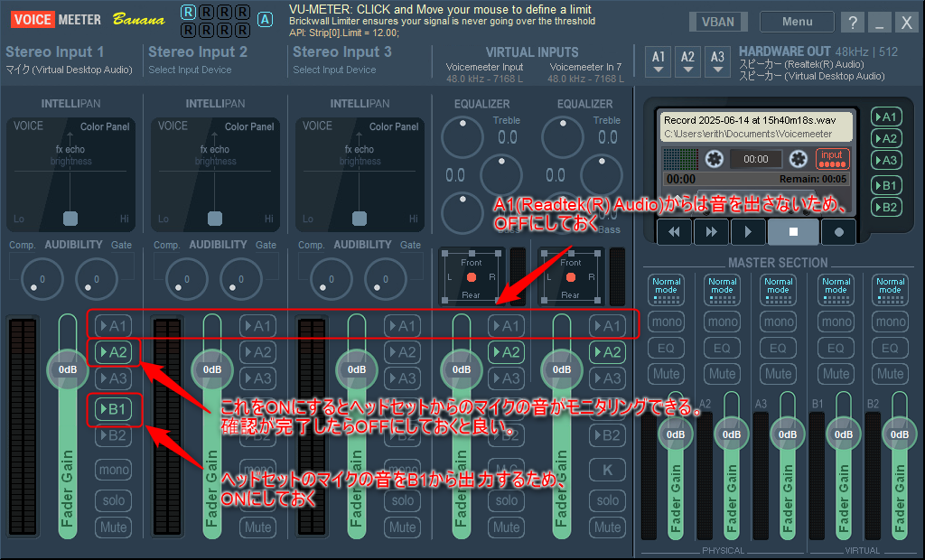This screenshot has width=925, height=560.
Task: Rewind the cassette recorder
Action: (674, 232)
